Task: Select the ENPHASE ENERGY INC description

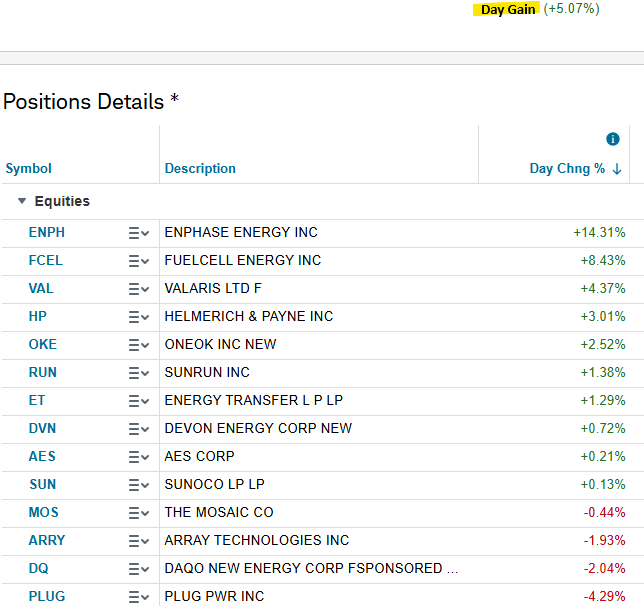Action: coord(241,232)
